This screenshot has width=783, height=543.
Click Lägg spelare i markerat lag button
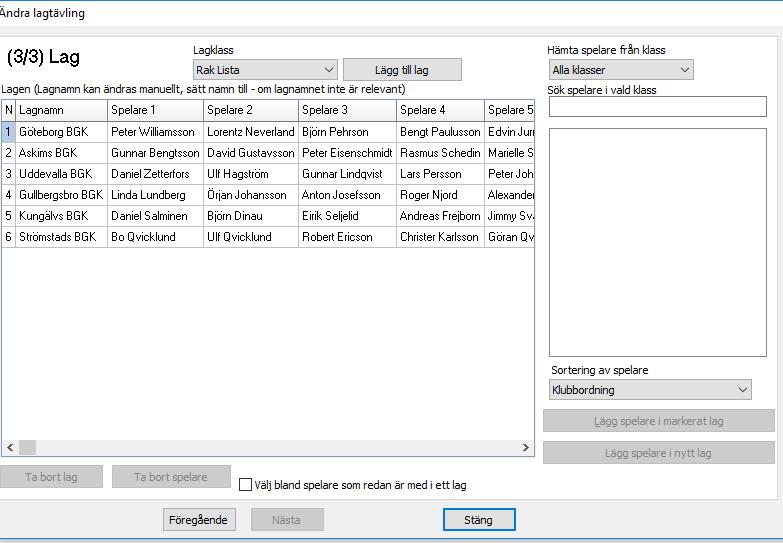[659, 421]
